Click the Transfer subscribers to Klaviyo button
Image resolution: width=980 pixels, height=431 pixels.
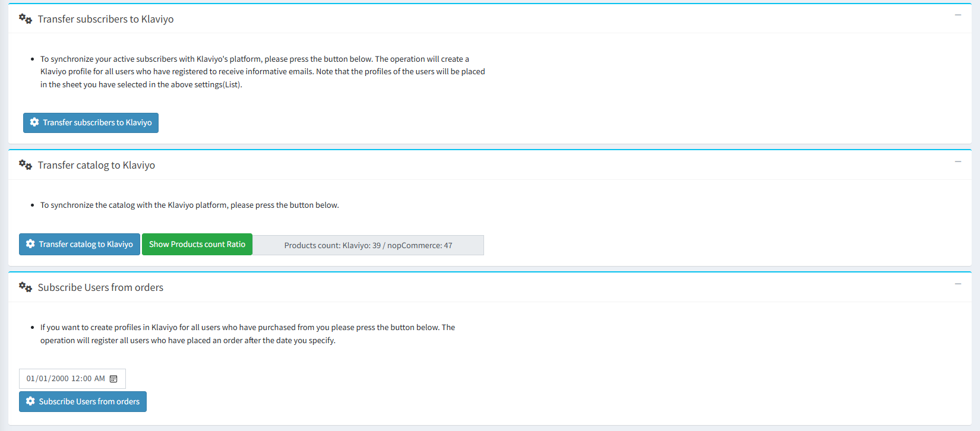(x=91, y=123)
